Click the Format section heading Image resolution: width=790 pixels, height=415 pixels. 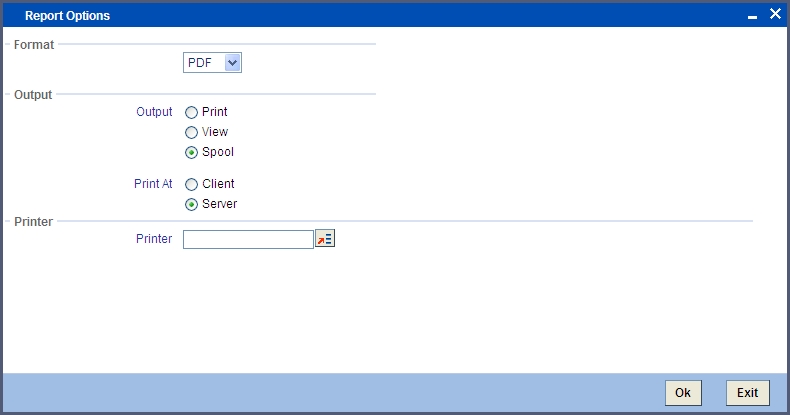tap(34, 45)
